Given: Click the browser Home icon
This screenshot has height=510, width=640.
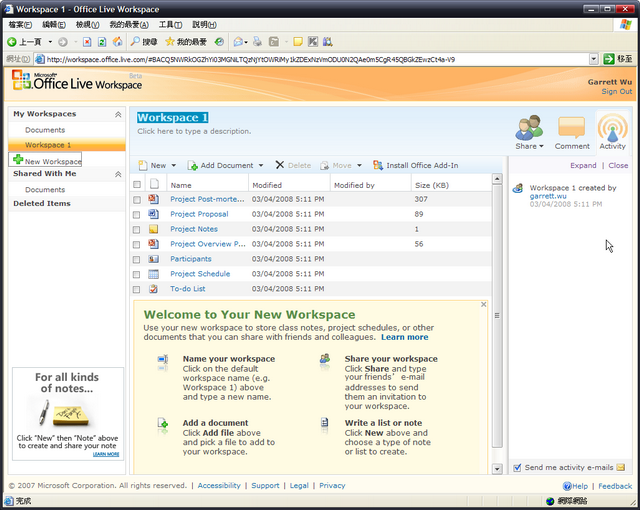Looking at the screenshot, I should click(x=118, y=42).
